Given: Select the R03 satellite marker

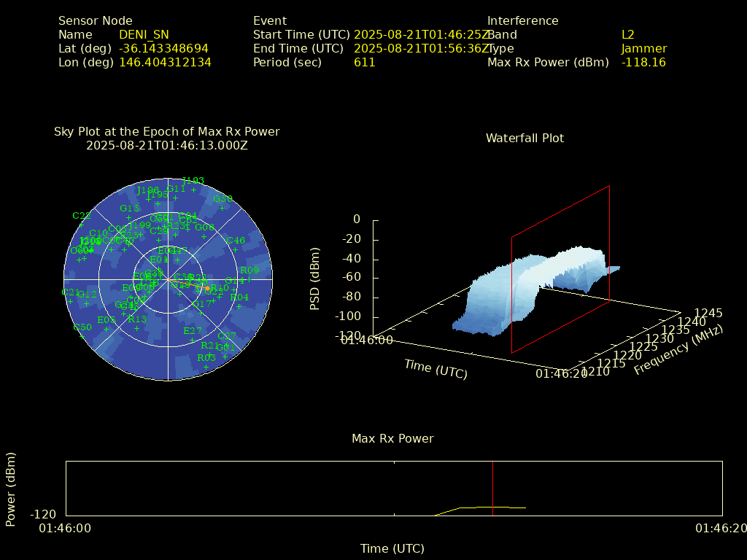Looking at the screenshot, I should (206, 367).
